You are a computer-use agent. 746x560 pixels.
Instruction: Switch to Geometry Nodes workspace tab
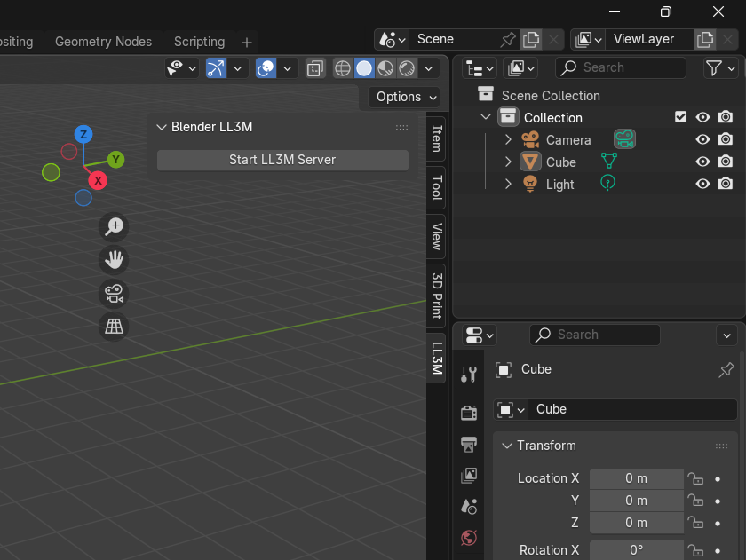click(x=103, y=42)
